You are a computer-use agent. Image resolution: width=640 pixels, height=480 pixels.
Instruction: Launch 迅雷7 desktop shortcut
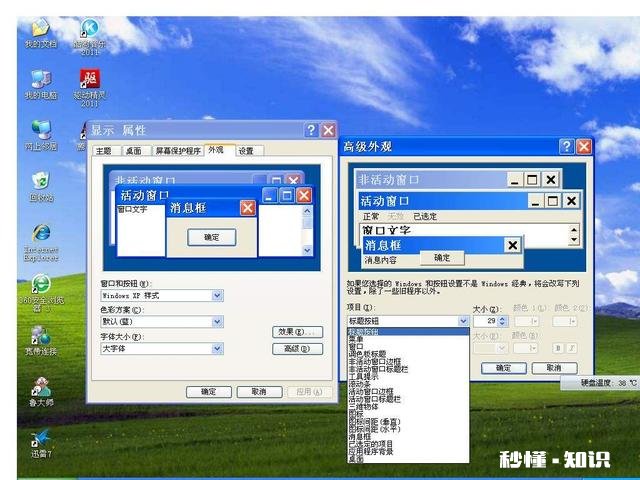click(x=40, y=440)
